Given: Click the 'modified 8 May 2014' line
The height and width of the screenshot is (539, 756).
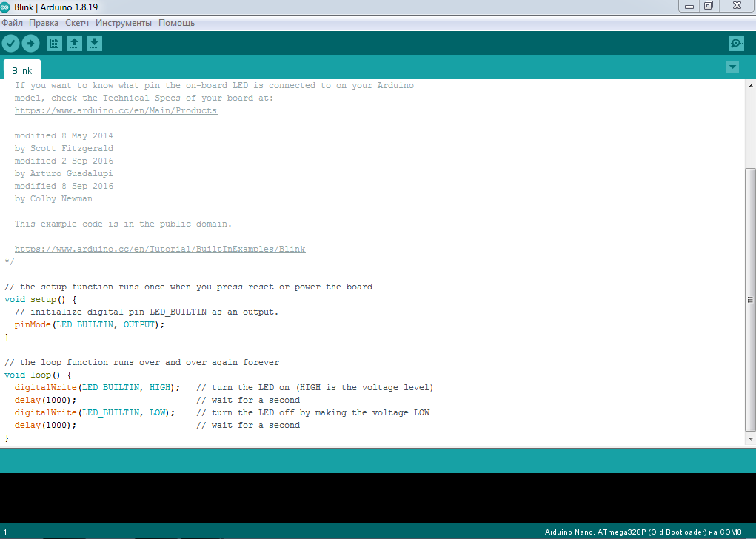Looking at the screenshot, I should pyautogui.click(x=64, y=135).
